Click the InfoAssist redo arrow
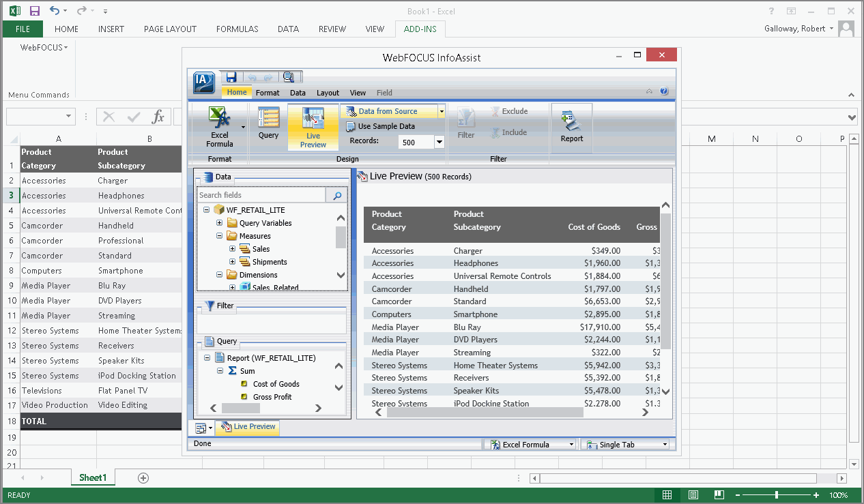The width and height of the screenshot is (864, 504). click(268, 78)
